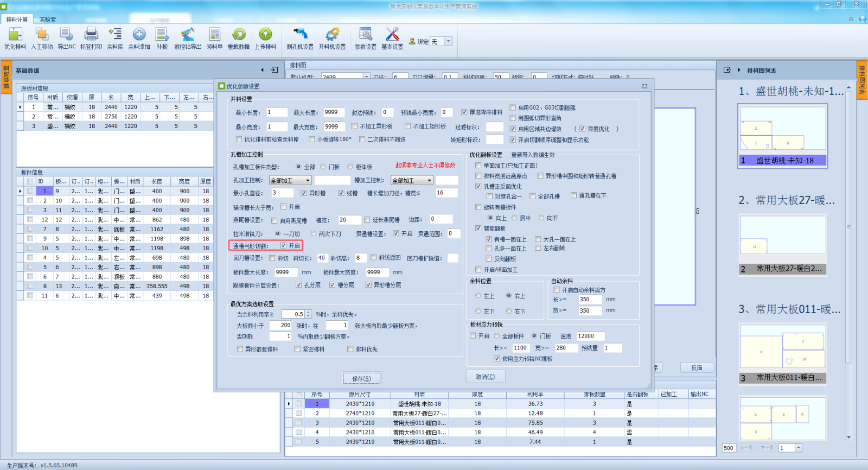Check 开启自动余料规方
Screen dimensions: 868x470
(556, 290)
